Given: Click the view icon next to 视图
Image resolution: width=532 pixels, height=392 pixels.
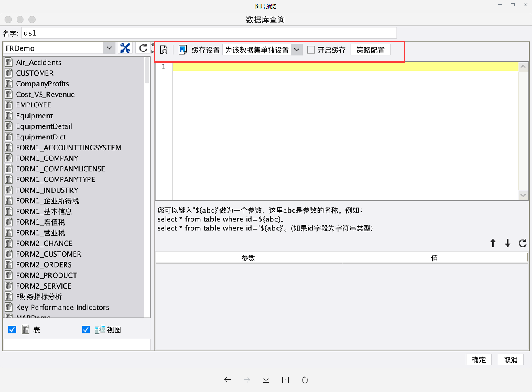Looking at the screenshot, I should [x=100, y=330].
